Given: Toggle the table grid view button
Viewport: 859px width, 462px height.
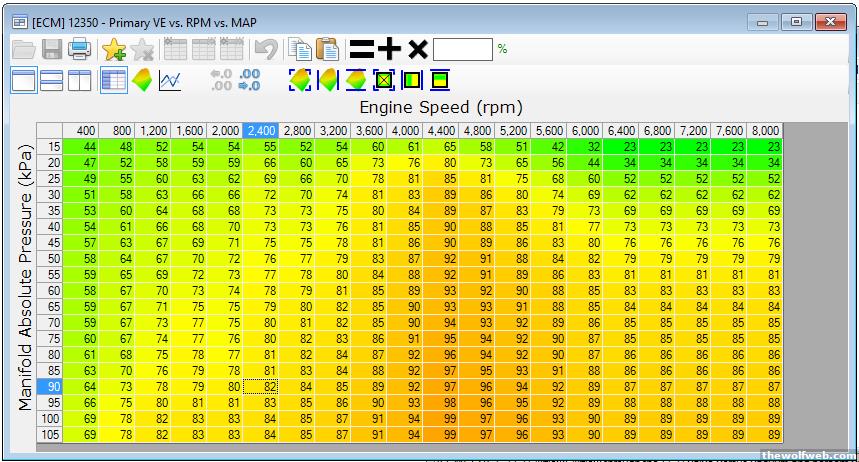Looking at the screenshot, I should coord(113,80).
